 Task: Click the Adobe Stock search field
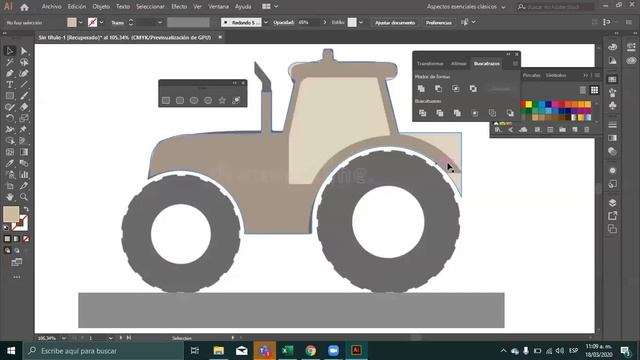[557, 7]
